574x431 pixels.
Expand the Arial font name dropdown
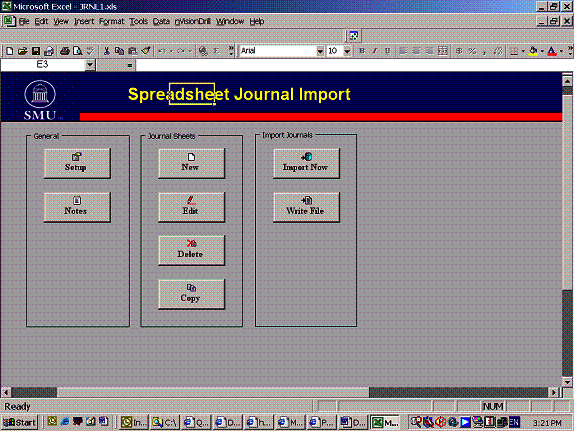tap(320, 51)
